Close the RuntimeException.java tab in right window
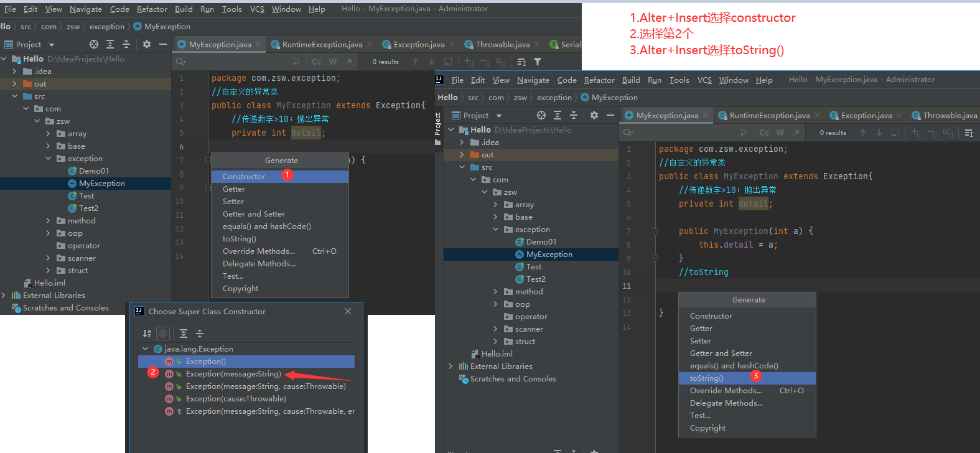The height and width of the screenshot is (453, 980). (817, 115)
